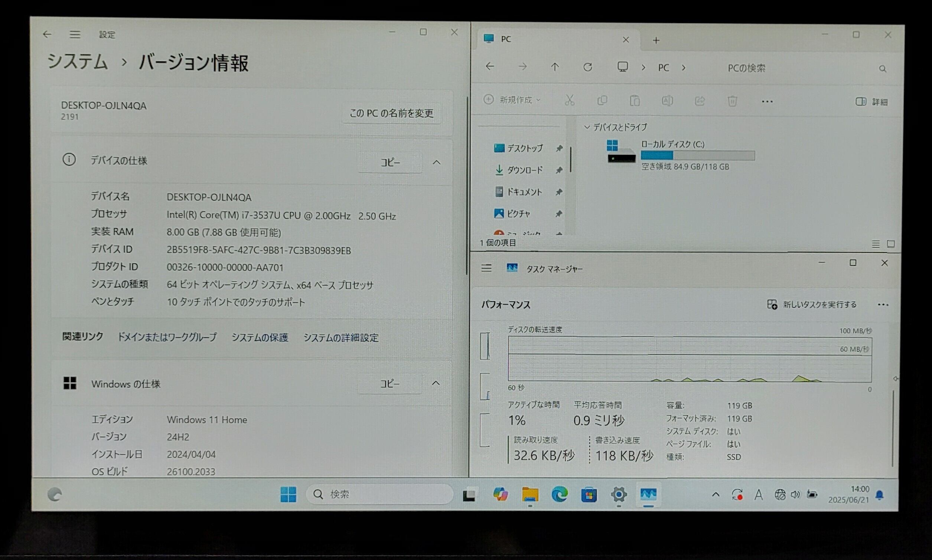Click the monitor icon in address bar
Image resolution: width=932 pixels, height=560 pixels.
tap(622, 67)
